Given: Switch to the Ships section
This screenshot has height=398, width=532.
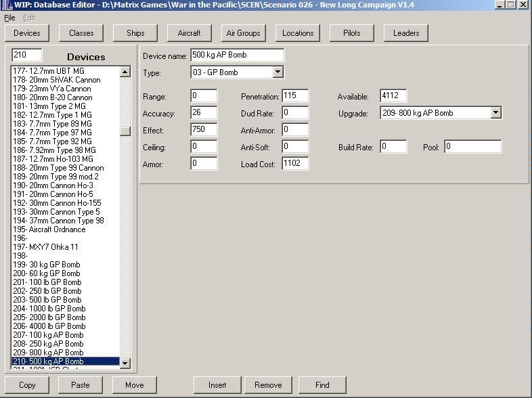Looking at the screenshot, I should coord(135,32).
